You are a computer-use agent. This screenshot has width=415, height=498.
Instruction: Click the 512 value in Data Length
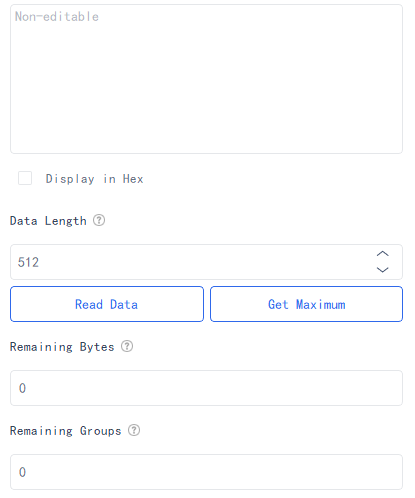[x=28, y=262]
